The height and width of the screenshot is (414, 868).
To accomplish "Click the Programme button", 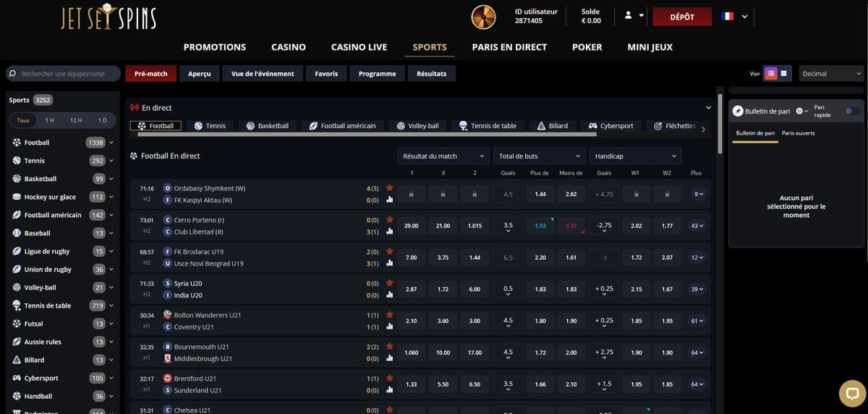I will click(377, 73).
